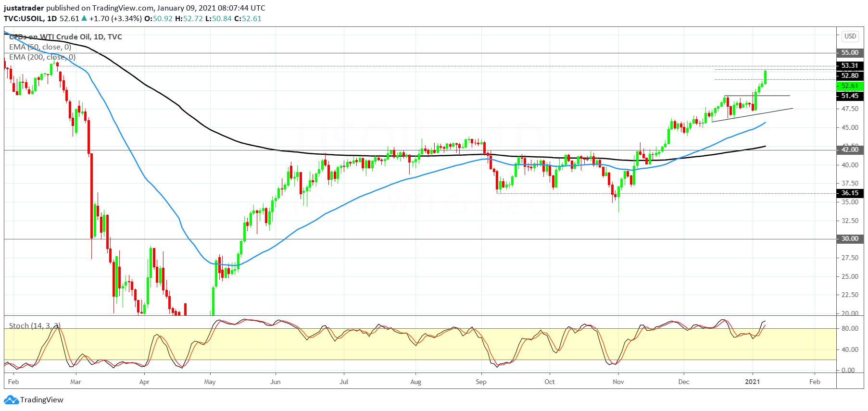The width and height of the screenshot is (868, 411).
Task: Click the TVC:USOIL, 1D symbol header
Action: [31, 19]
